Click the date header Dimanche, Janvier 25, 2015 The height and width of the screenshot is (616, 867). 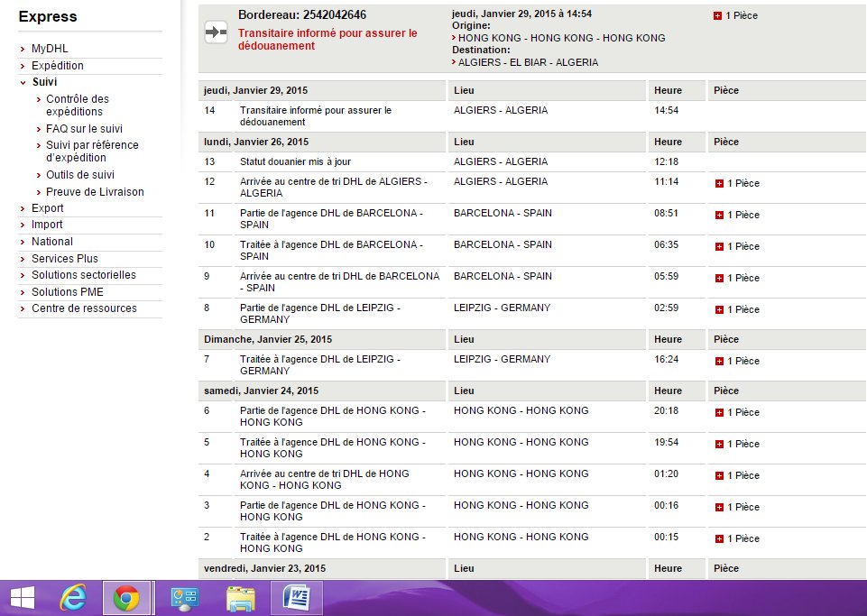click(268, 339)
